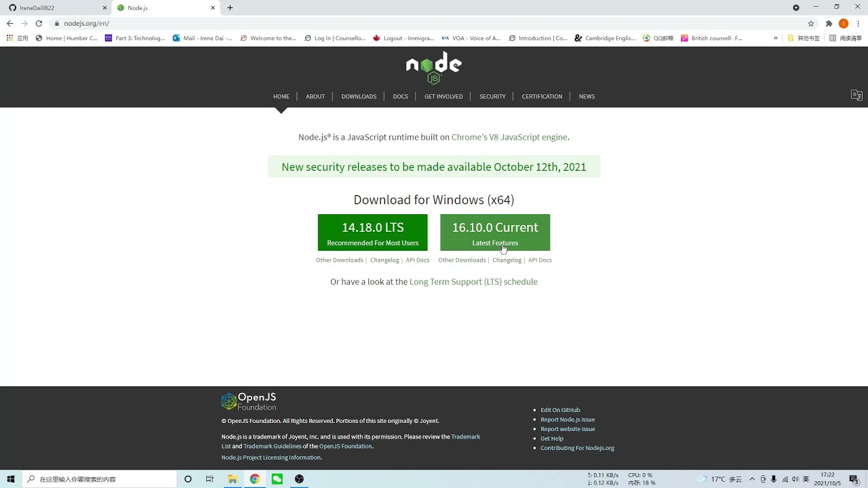Open the Long Term Support (LTS) schedule link
Viewport: 868px width, 488px height.
[x=473, y=281]
